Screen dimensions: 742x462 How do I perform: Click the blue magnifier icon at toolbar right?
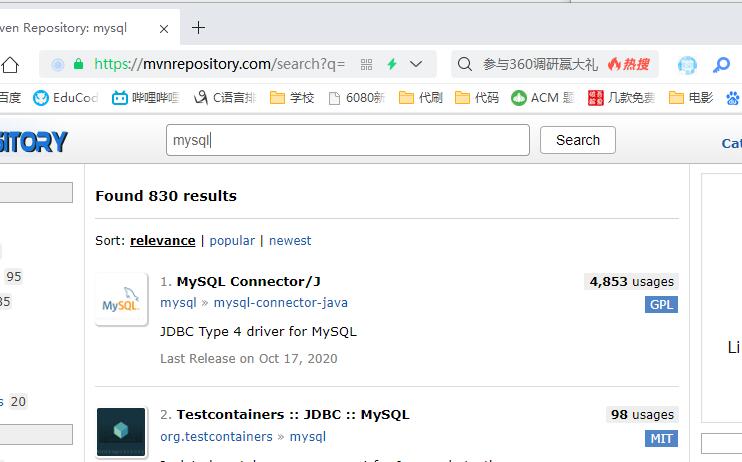[721, 65]
